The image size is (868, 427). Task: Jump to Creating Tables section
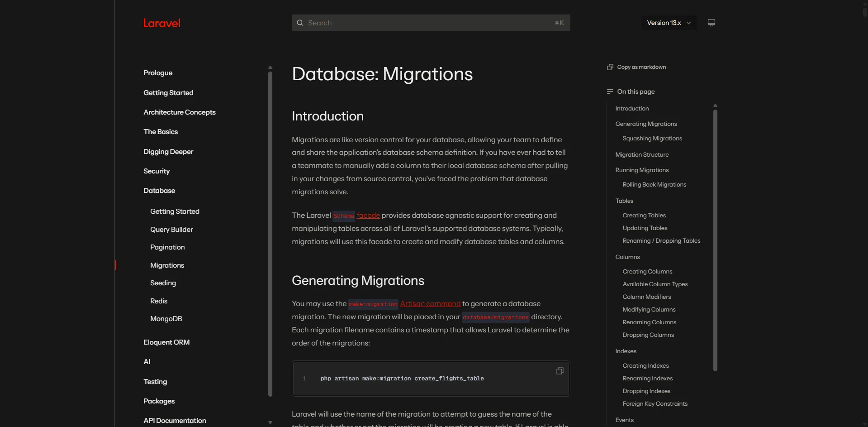coord(644,216)
